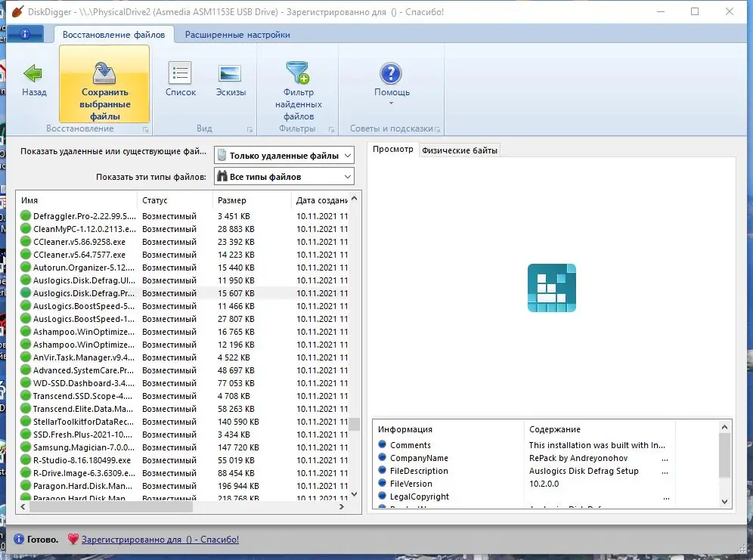Select Autorun.Organizer-5.12 file row
The height and width of the screenshot is (560, 753).
pyautogui.click(x=184, y=268)
